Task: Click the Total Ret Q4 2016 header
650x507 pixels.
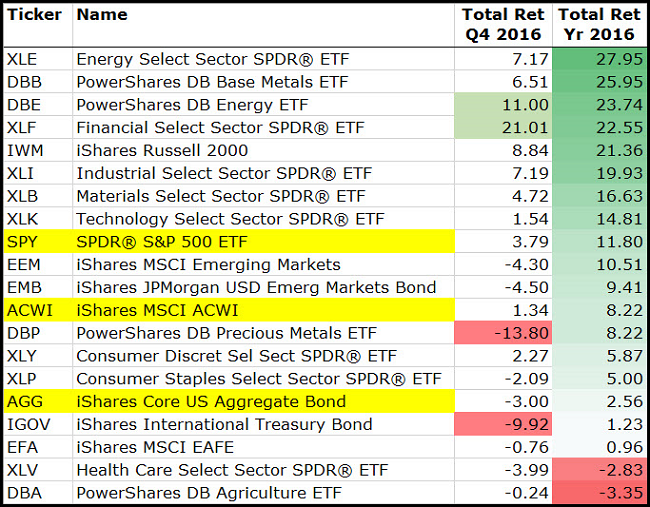Action: tap(503, 25)
